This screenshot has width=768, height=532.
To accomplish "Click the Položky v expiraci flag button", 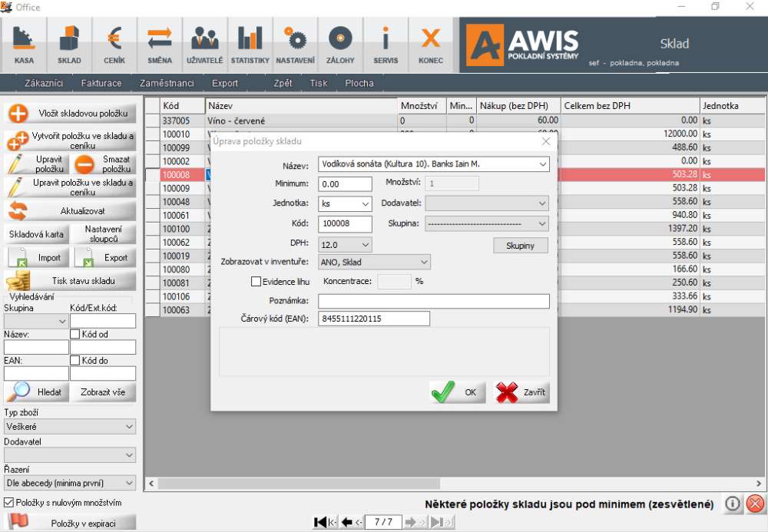I will [71, 523].
